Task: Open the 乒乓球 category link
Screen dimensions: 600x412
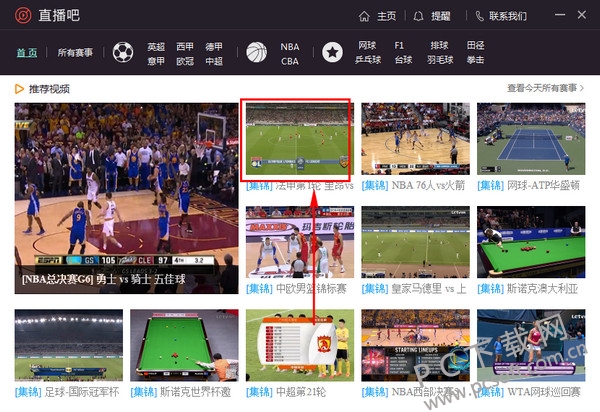Action: (367, 61)
